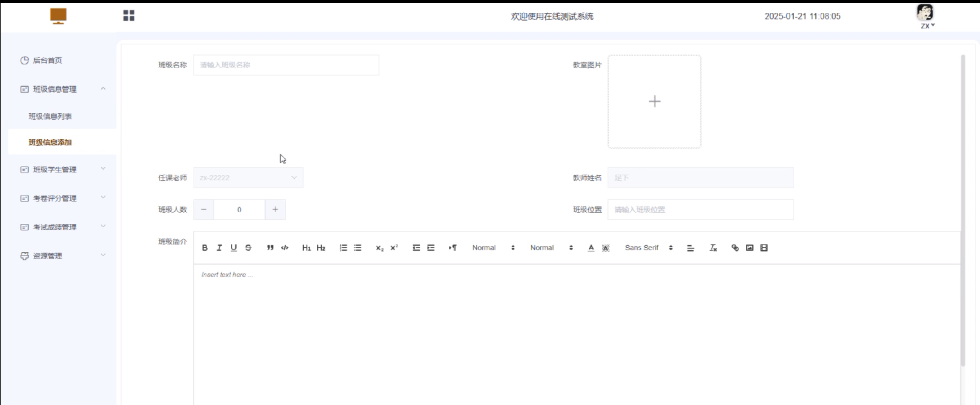The height and width of the screenshot is (405, 980).
Task: Click the 班级名称 input field
Action: click(286, 65)
